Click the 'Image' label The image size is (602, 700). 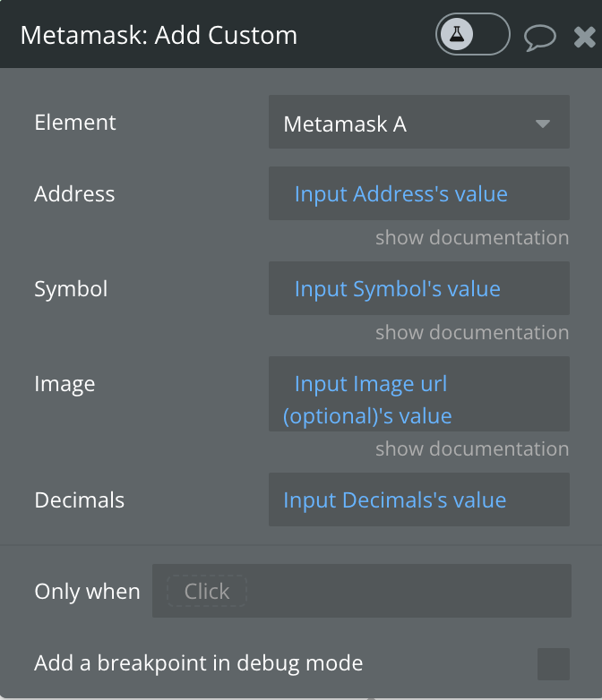coord(64,384)
